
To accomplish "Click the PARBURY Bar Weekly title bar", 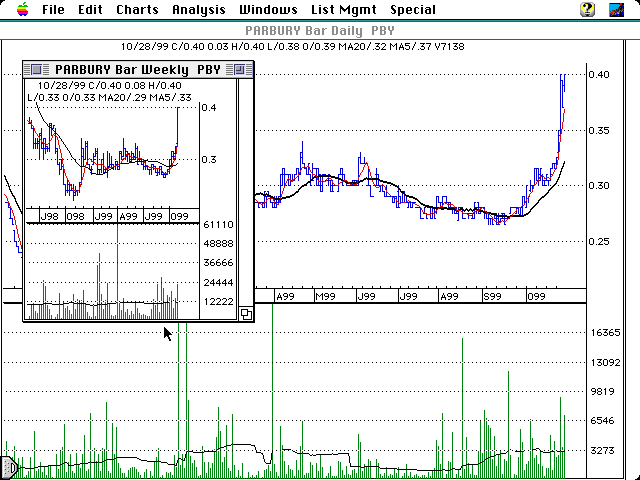I will pos(138,69).
